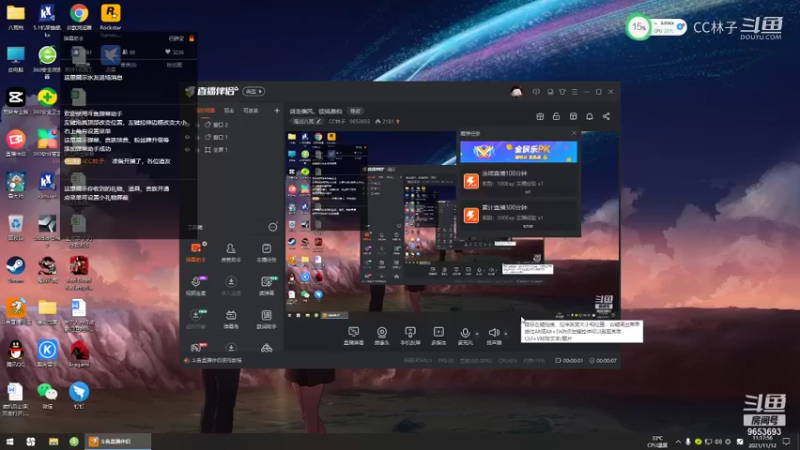Click the share icon in the 直播伴侣 header
This screenshot has height=450, width=800.
click(606, 116)
